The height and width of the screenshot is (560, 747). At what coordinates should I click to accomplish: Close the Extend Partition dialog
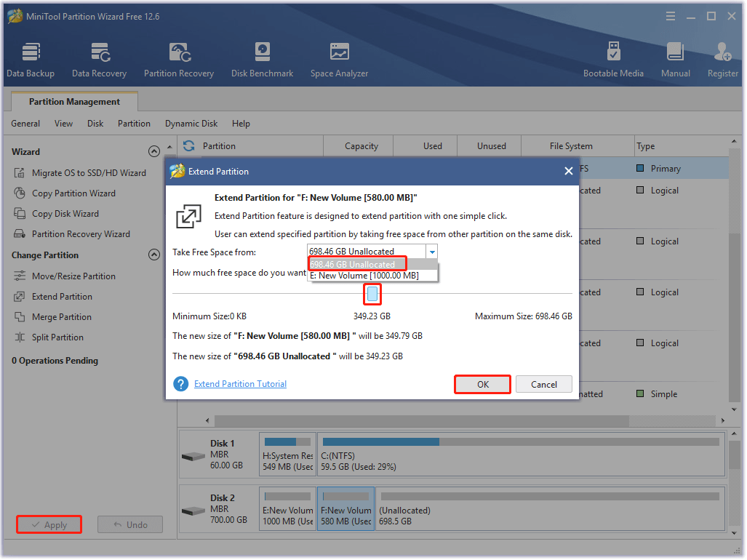(568, 172)
